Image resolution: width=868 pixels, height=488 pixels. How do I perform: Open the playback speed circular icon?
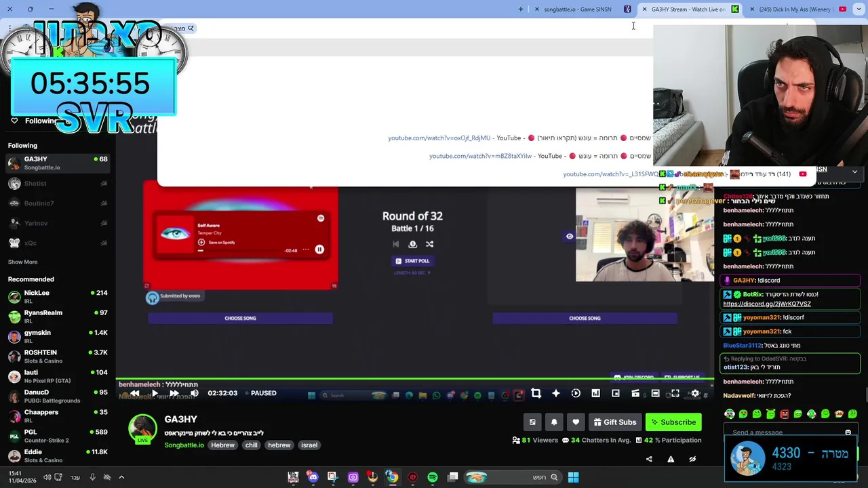(x=576, y=393)
